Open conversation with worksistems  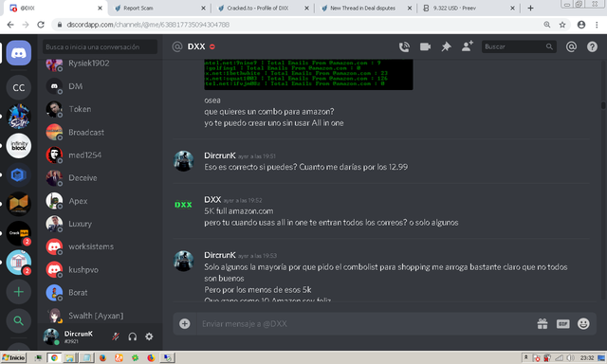coord(100,246)
